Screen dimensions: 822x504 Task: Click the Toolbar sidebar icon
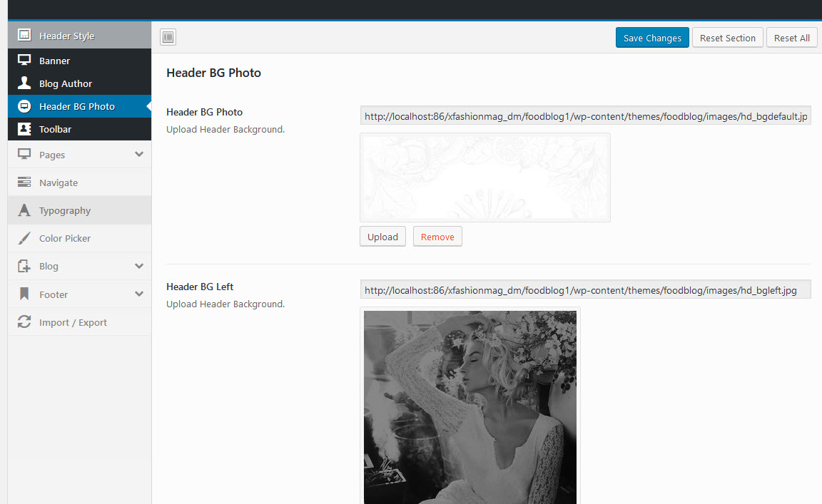point(24,129)
